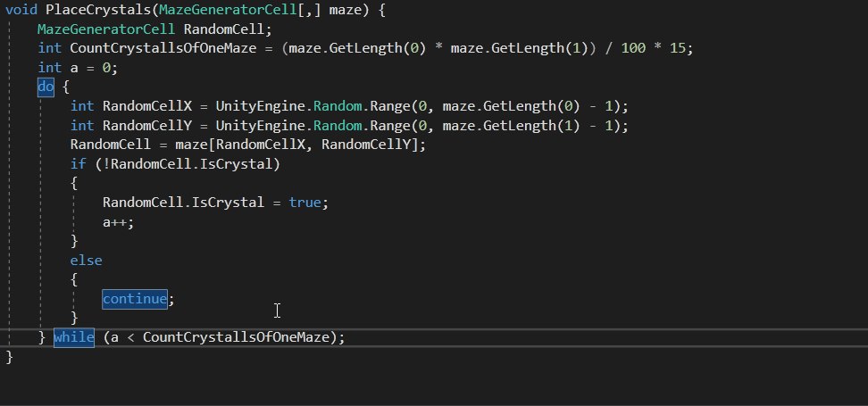Click '!RandomCell.IsCrystal' inside the if condition
This screenshot has width=868, height=406.
click(x=188, y=164)
